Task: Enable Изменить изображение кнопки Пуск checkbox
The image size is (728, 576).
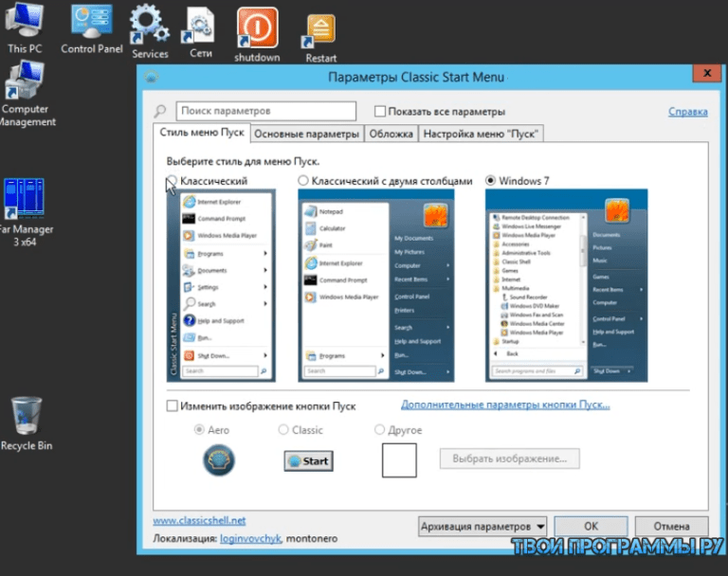Action: point(172,406)
